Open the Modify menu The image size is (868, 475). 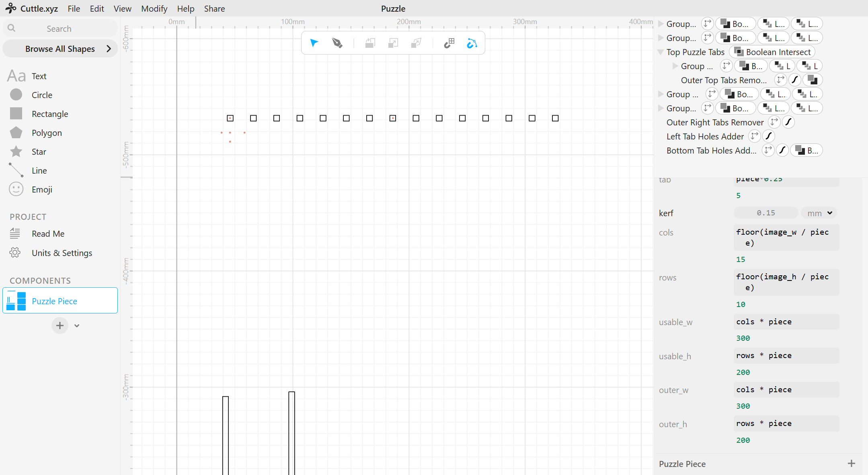(x=154, y=8)
